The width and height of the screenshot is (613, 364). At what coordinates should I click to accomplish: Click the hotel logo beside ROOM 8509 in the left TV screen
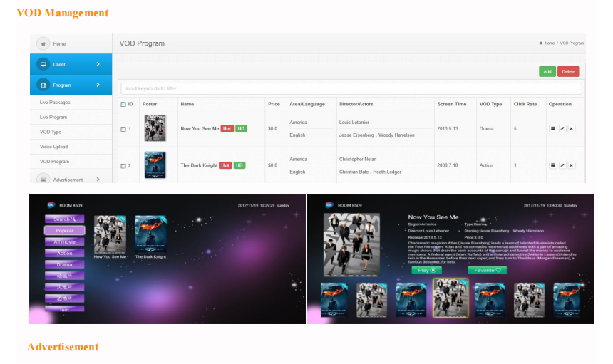(x=51, y=205)
